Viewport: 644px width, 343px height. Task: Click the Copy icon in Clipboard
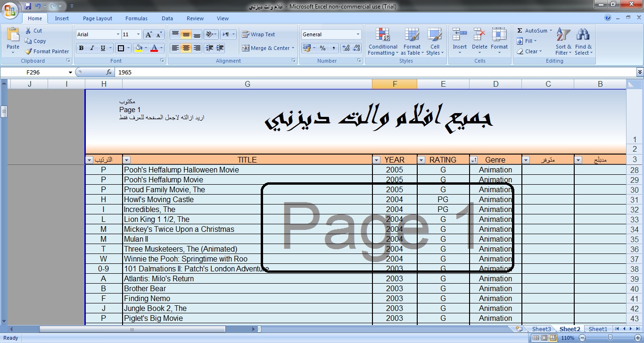28,41
